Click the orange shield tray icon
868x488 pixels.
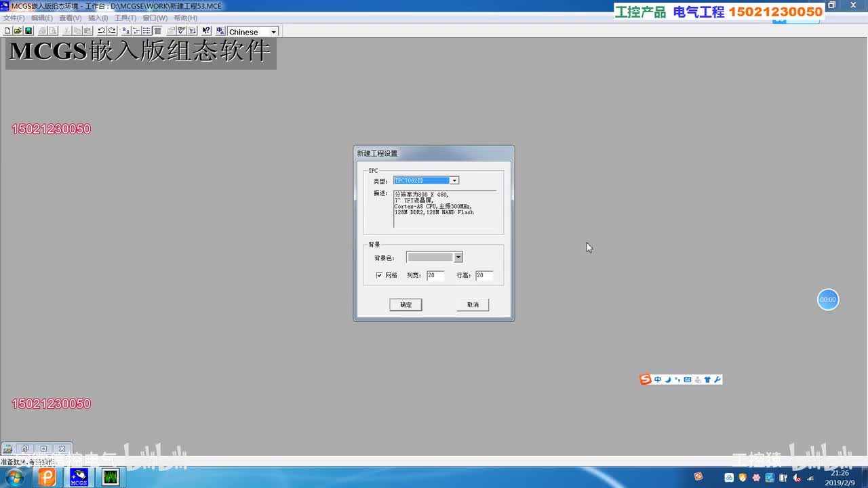[x=743, y=478]
